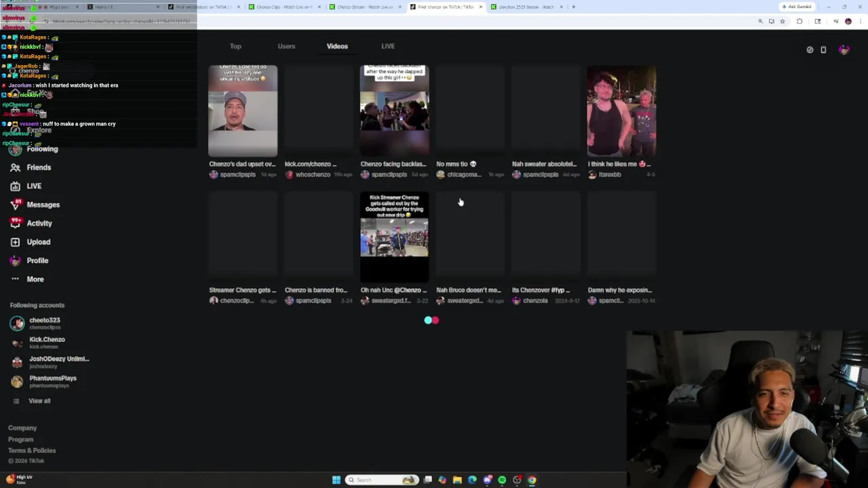Screen dimensions: 868x488
Task: Open Kick.Chenzo followed account
Action: coord(38,342)
